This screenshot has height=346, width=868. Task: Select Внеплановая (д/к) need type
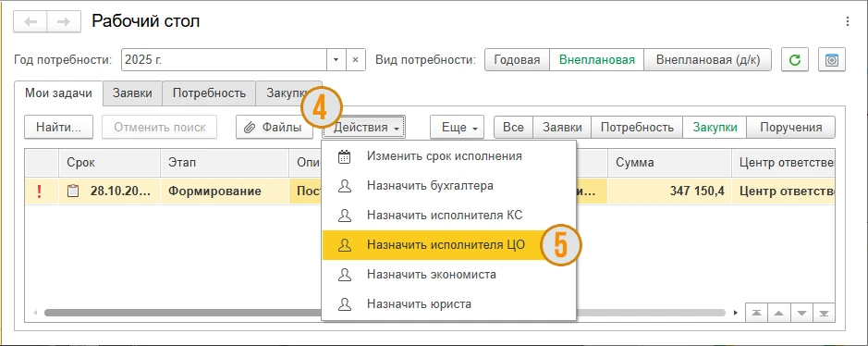[707, 60]
